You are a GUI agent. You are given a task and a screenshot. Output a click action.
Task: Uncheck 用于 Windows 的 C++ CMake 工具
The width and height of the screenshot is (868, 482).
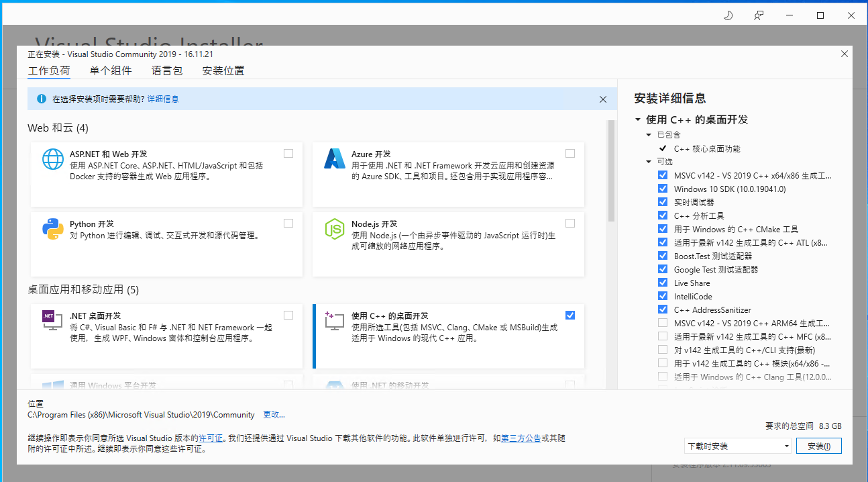[x=663, y=229]
